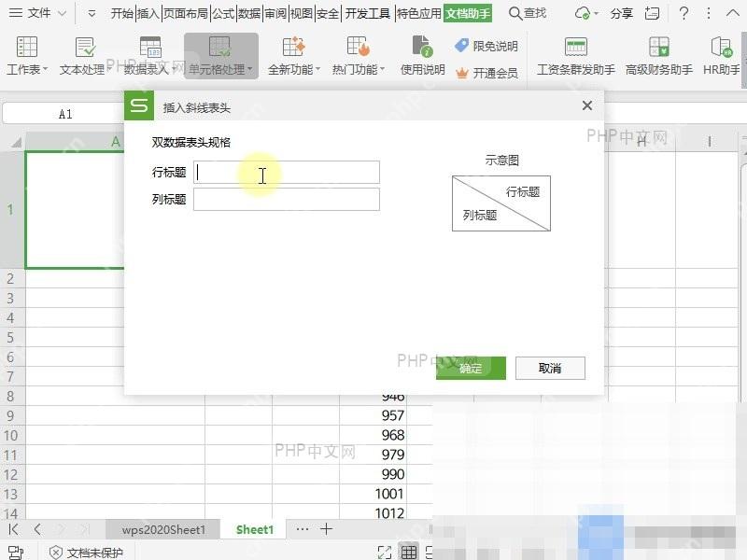Click the help question mark icon

click(x=684, y=13)
